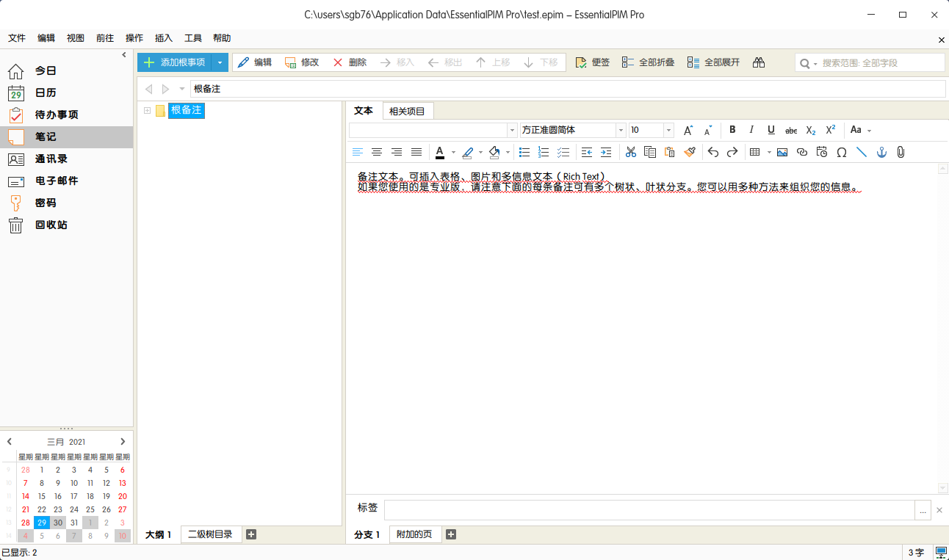Click the scissors cut icon
949x560 pixels.
[630, 152]
